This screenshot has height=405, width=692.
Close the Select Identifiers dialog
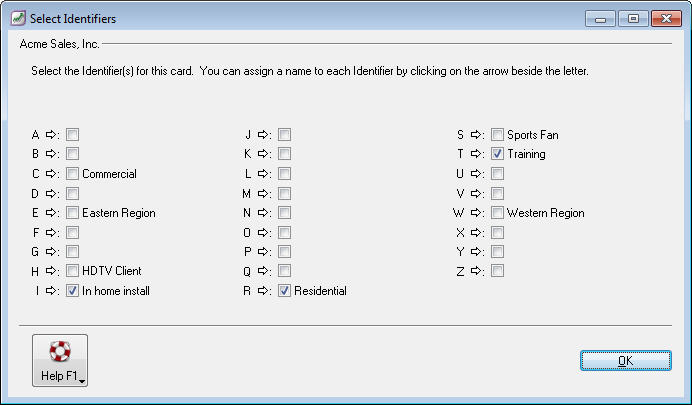coord(666,19)
